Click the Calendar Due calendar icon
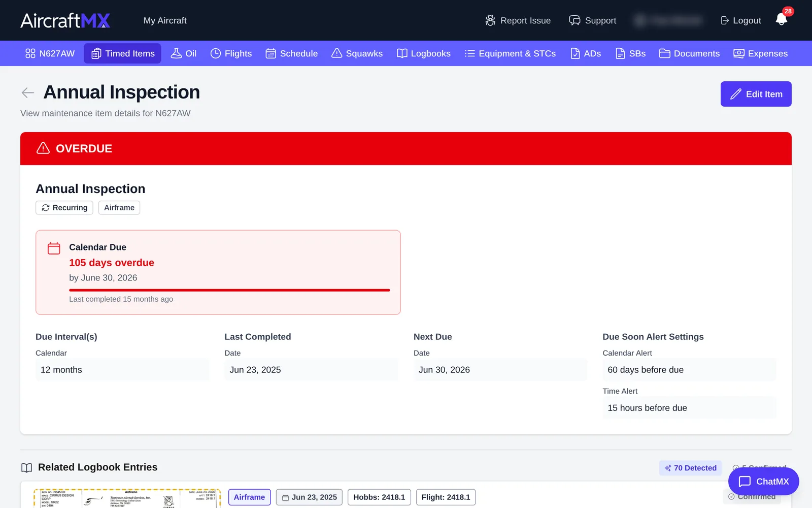The width and height of the screenshot is (812, 508). tap(54, 248)
